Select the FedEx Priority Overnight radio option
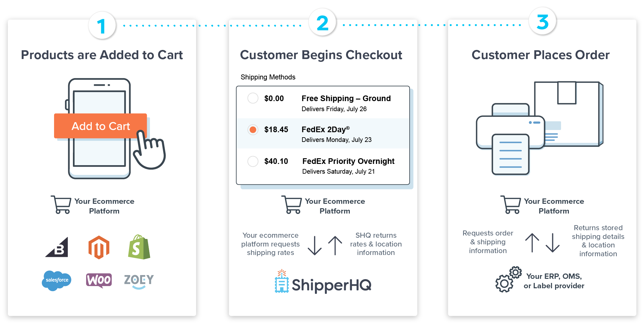The height and width of the screenshot is (325, 644). click(253, 161)
